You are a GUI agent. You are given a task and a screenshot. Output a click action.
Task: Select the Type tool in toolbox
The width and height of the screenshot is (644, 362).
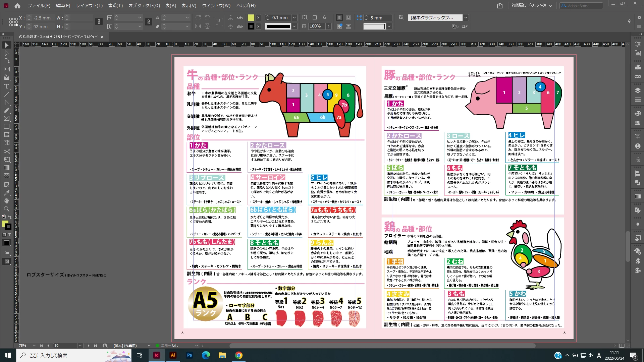[7, 86]
